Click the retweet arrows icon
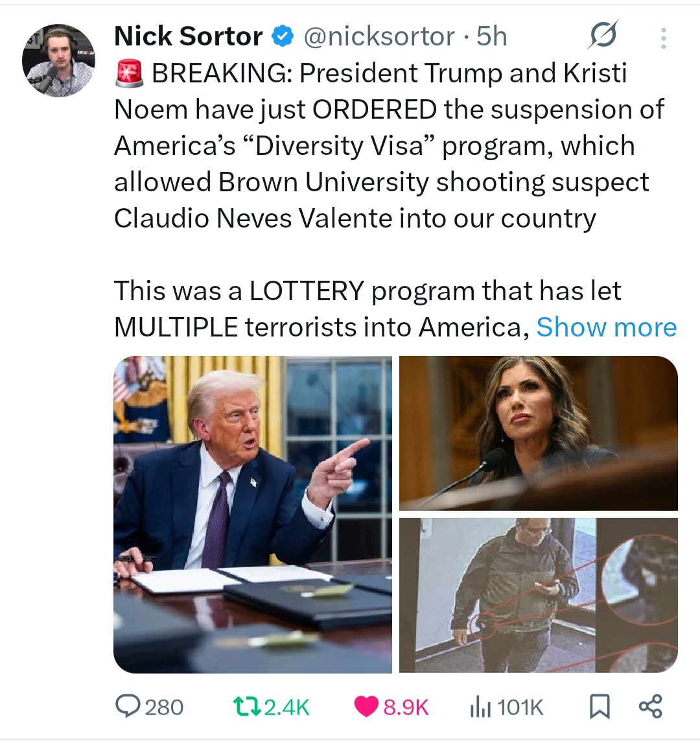The image size is (700, 743). [247, 706]
